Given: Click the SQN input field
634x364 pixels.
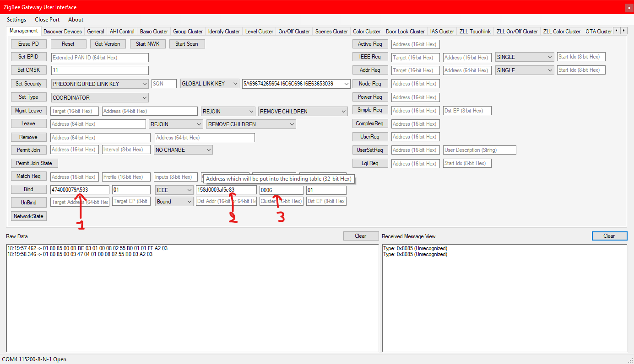Looking at the screenshot, I should 164,84.
